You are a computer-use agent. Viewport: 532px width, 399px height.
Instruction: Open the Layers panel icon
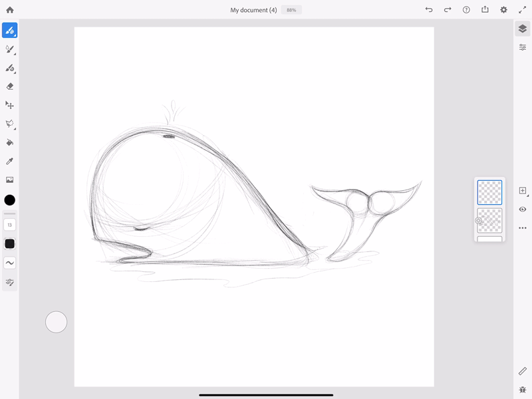pos(524,29)
